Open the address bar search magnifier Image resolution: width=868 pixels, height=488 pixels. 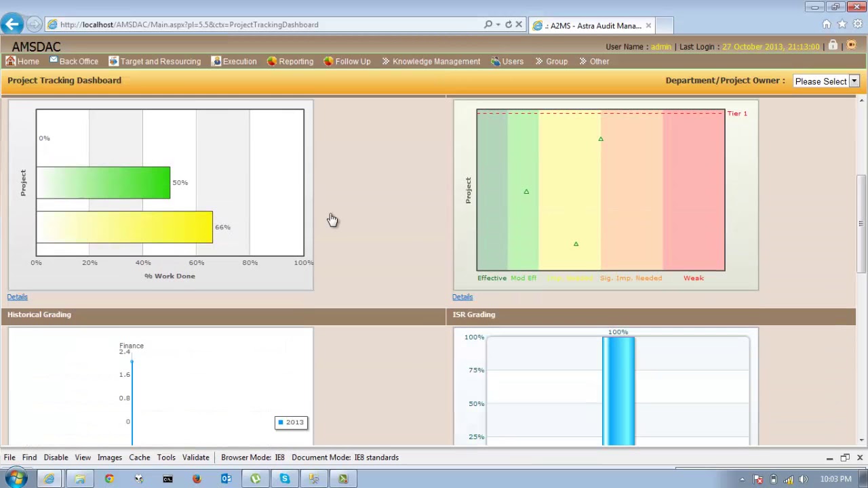[488, 24]
